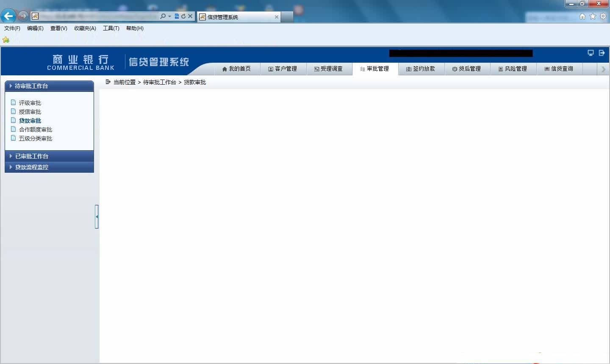Screen dimensions: 610x364
Task: Click the monitor icon in system header
Action: pos(591,53)
